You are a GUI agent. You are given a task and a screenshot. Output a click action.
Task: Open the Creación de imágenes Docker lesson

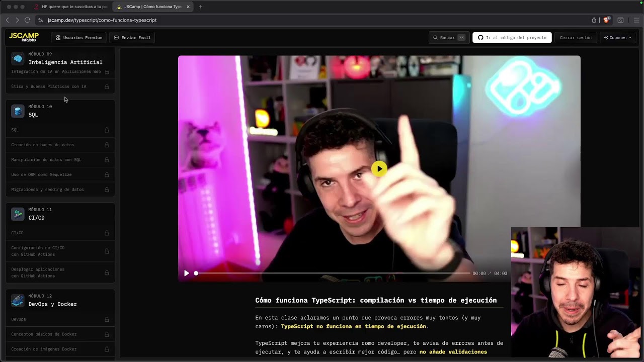(x=60, y=349)
